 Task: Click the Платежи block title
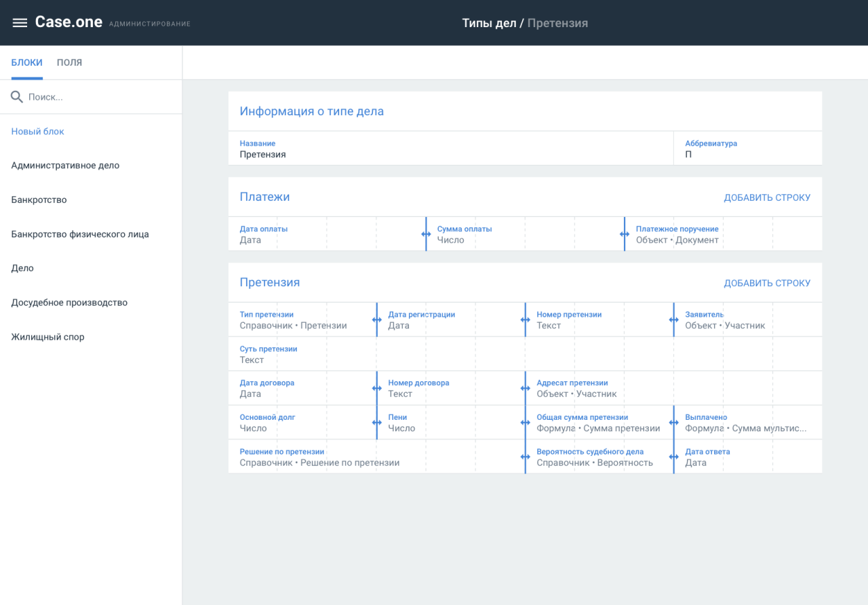264,197
